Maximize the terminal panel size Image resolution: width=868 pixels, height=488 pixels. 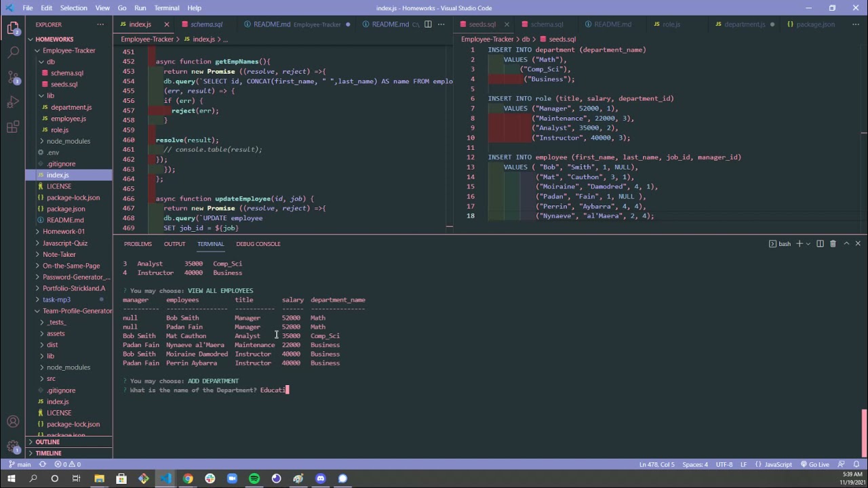(846, 244)
